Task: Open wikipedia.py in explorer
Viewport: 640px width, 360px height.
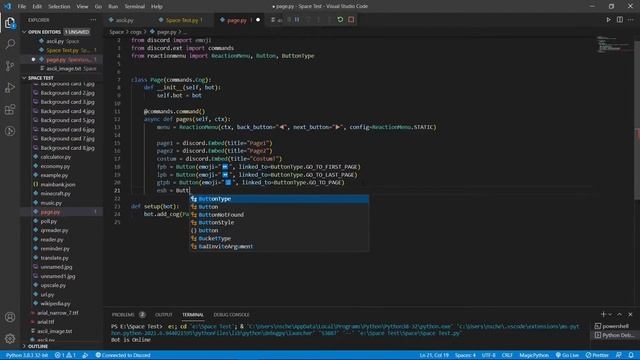Action: [x=55, y=303]
